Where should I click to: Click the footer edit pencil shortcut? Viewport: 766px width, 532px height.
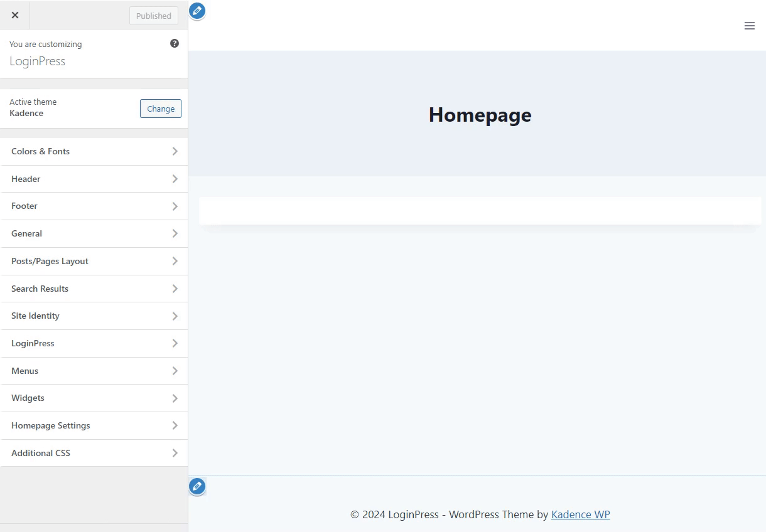click(197, 486)
